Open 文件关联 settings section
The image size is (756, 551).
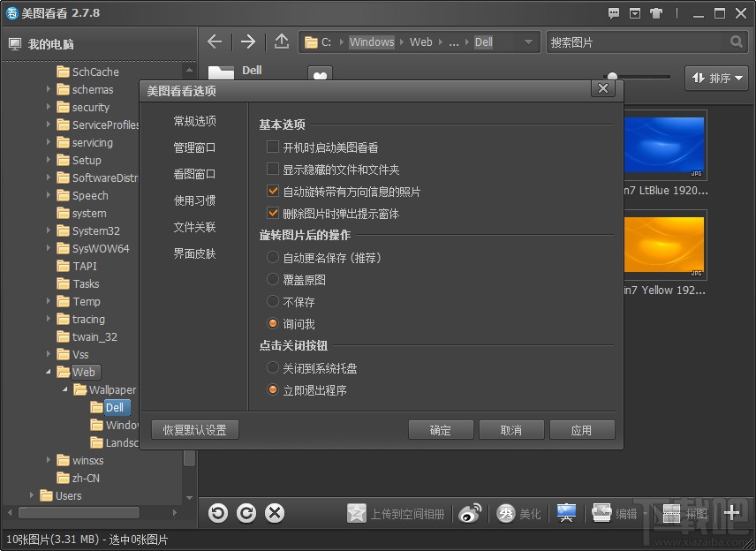[x=194, y=227]
